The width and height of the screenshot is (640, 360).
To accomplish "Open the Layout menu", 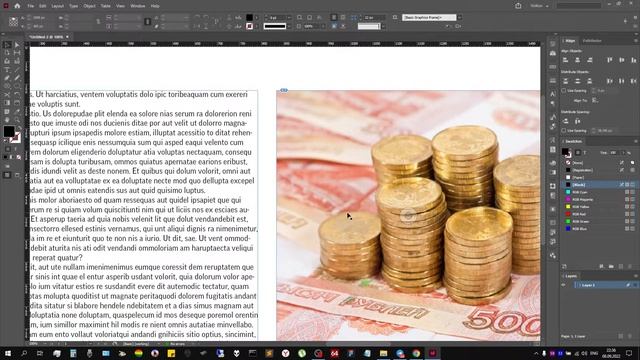I will [58, 6].
